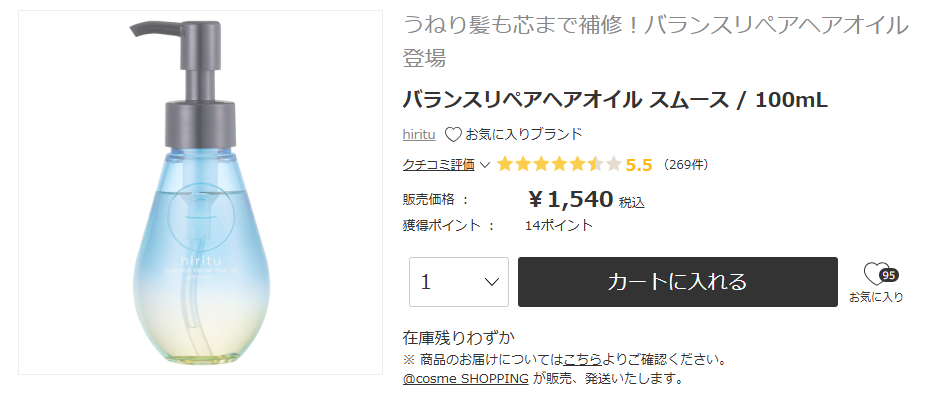Image resolution: width=942 pixels, height=406 pixels.
Task: Click the 95 favorites count badge
Action: pos(888,275)
